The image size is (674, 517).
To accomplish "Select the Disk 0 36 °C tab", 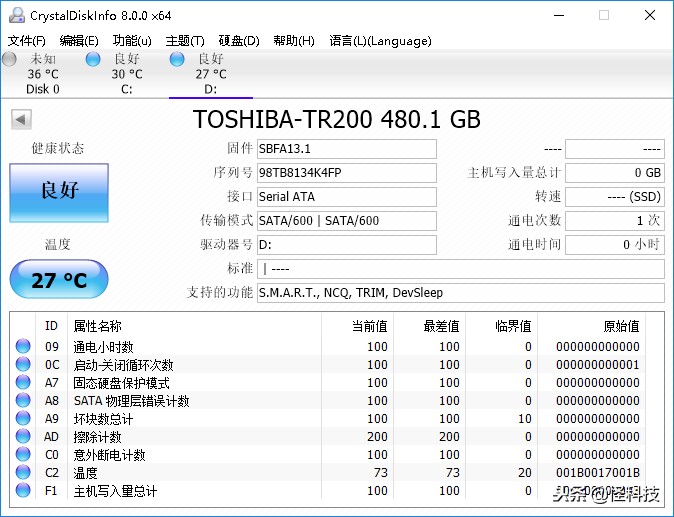I will coord(43,73).
